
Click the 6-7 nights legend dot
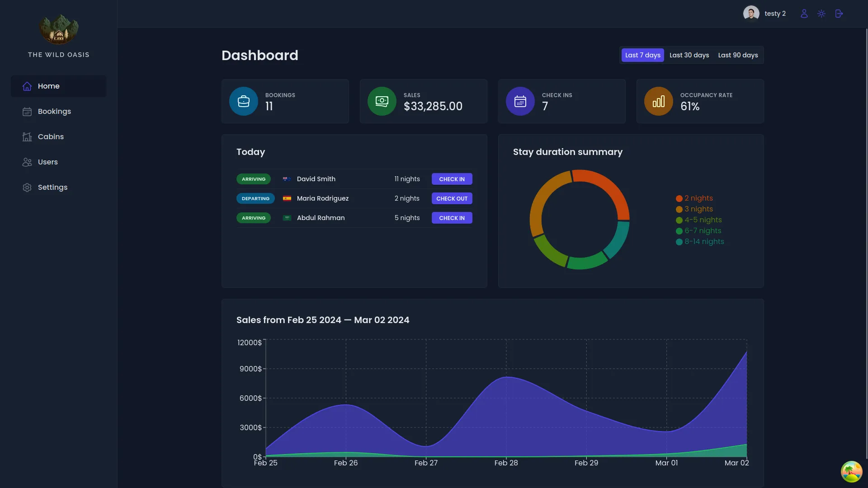(x=679, y=231)
